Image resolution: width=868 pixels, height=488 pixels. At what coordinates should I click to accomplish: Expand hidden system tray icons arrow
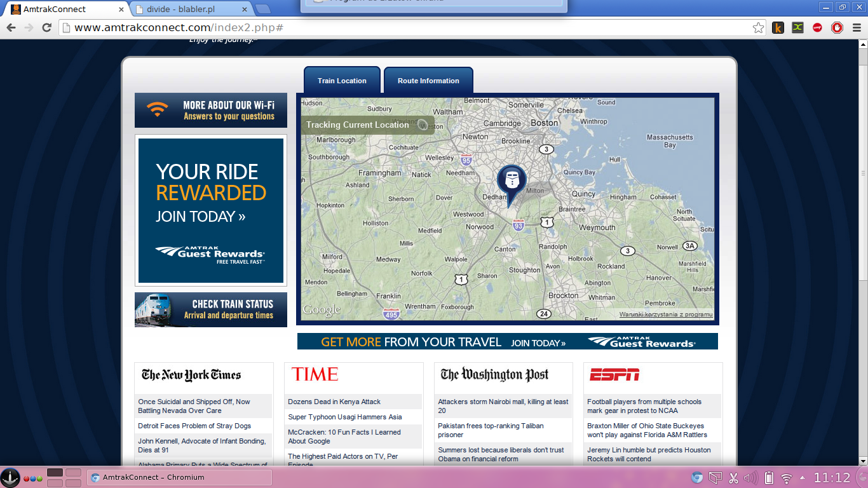tap(802, 478)
